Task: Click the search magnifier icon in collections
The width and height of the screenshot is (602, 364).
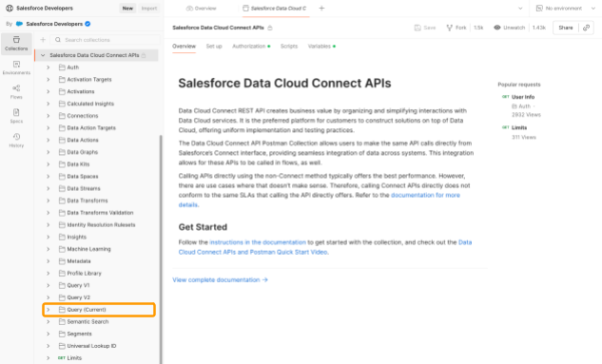Action: point(58,40)
